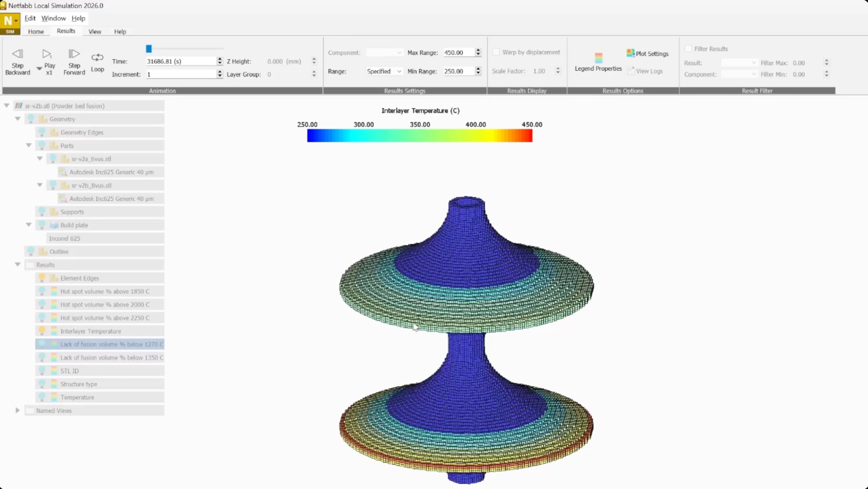Click the material icon of first Autodesk Inc625 entry
The image size is (868, 489).
[63, 172]
